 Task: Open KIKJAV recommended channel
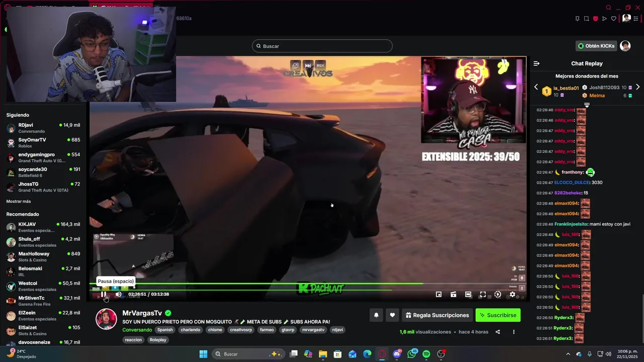[43, 227]
